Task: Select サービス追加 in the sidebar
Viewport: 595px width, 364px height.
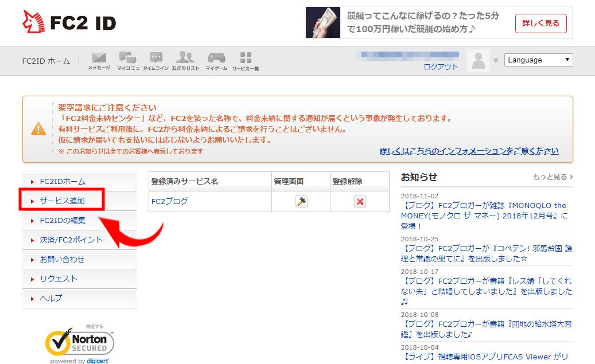Action: [x=80, y=201]
